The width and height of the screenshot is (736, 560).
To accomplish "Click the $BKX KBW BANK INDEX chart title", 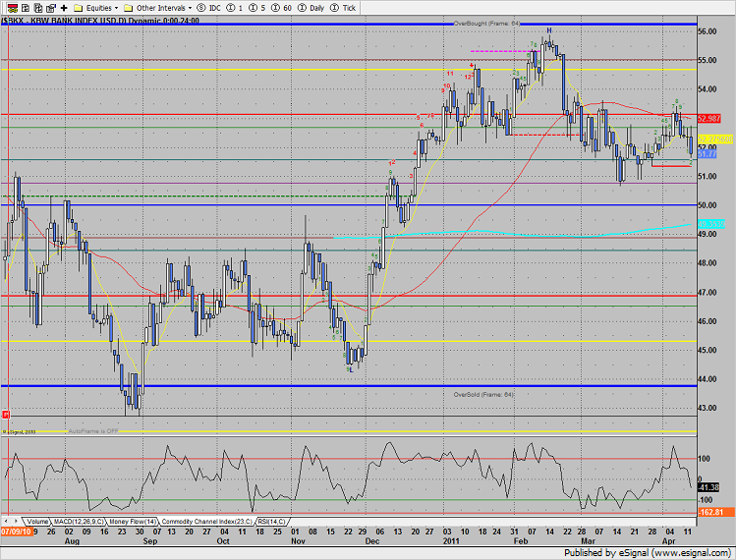I will (x=100, y=21).
